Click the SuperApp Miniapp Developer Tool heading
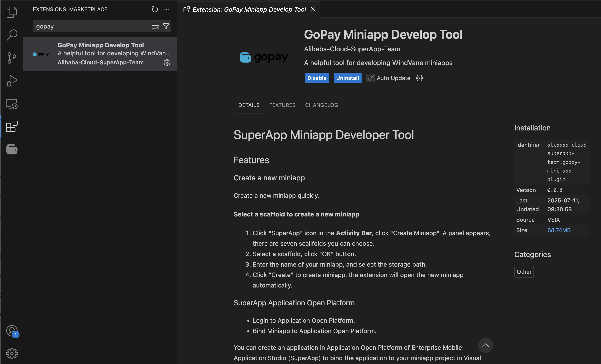601x364 pixels. [x=324, y=135]
